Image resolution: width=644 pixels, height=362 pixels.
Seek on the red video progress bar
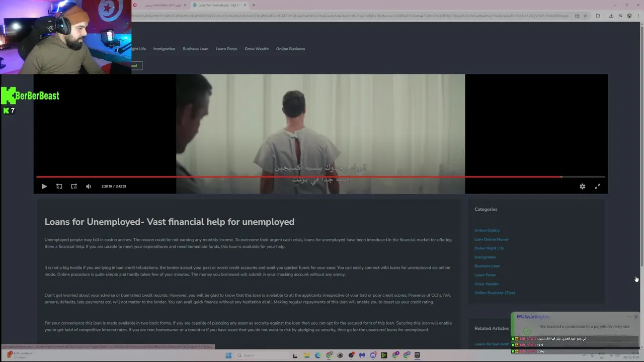click(320, 177)
